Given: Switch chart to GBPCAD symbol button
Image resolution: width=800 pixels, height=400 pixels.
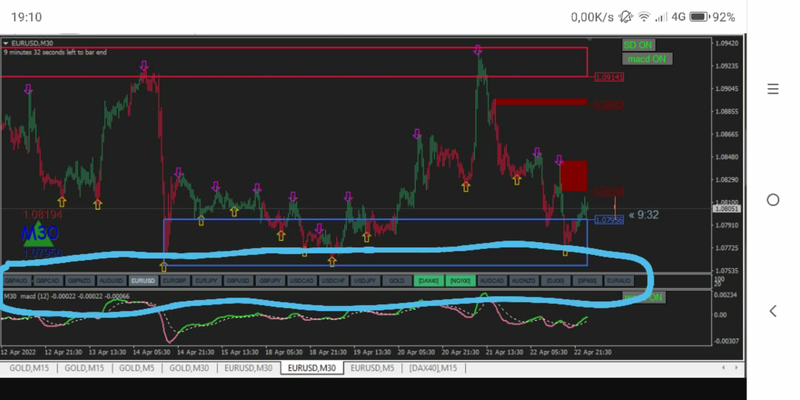Looking at the screenshot, I should point(48,281).
